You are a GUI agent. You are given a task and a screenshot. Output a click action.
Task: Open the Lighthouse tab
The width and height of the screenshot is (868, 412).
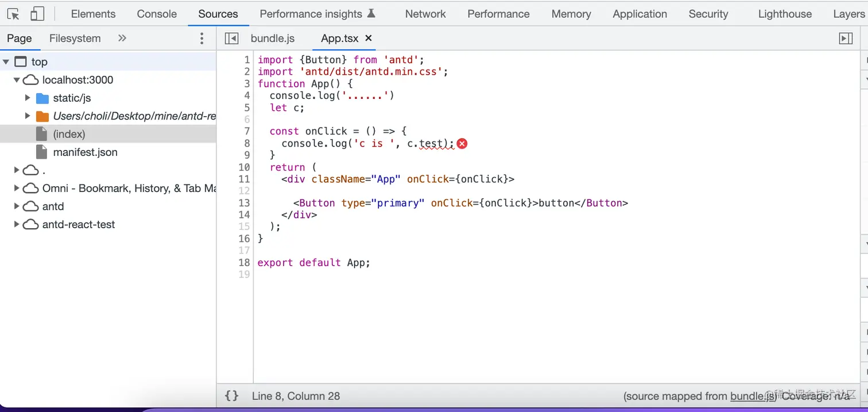(785, 14)
